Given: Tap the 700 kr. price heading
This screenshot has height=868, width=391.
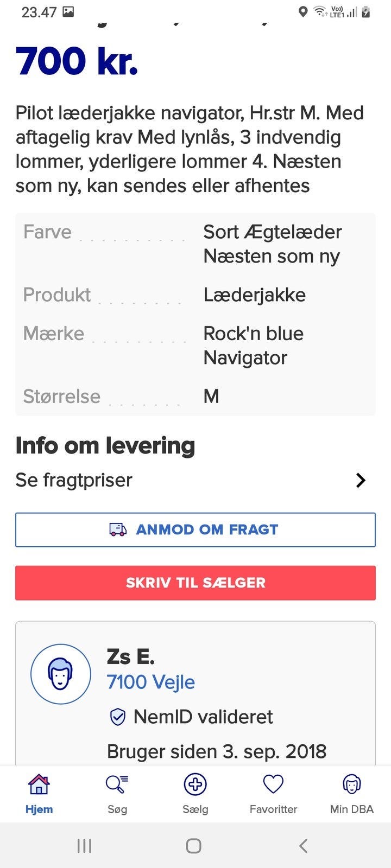Looking at the screenshot, I should pos(77,61).
